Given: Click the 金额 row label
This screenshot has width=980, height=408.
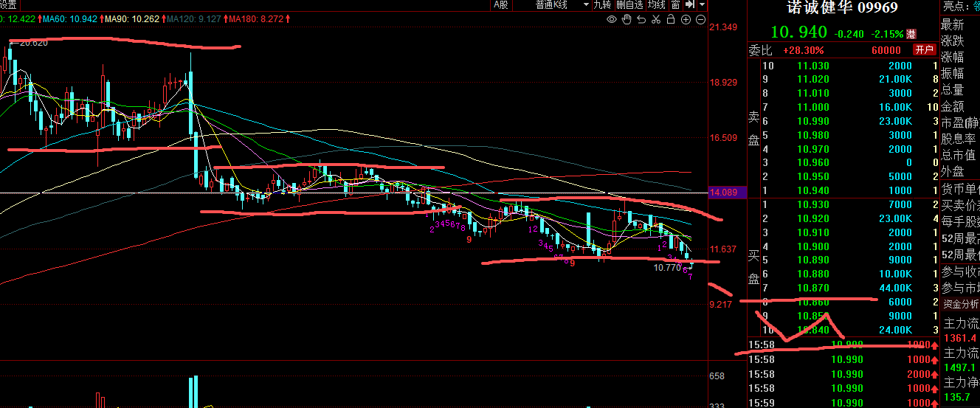Looking at the screenshot, I should point(953,106).
